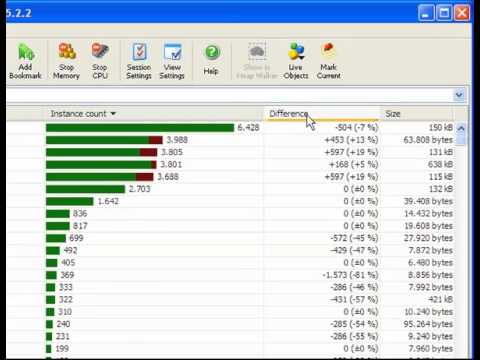Click the size value 131 kB
Image resolution: width=480 pixels, height=360 pixels.
coord(440,152)
